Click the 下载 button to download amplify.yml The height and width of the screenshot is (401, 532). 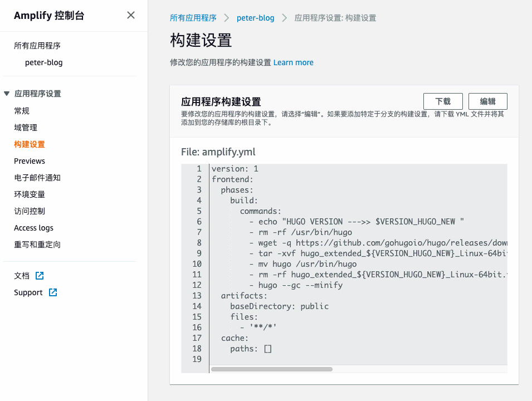[x=443, y=101]
